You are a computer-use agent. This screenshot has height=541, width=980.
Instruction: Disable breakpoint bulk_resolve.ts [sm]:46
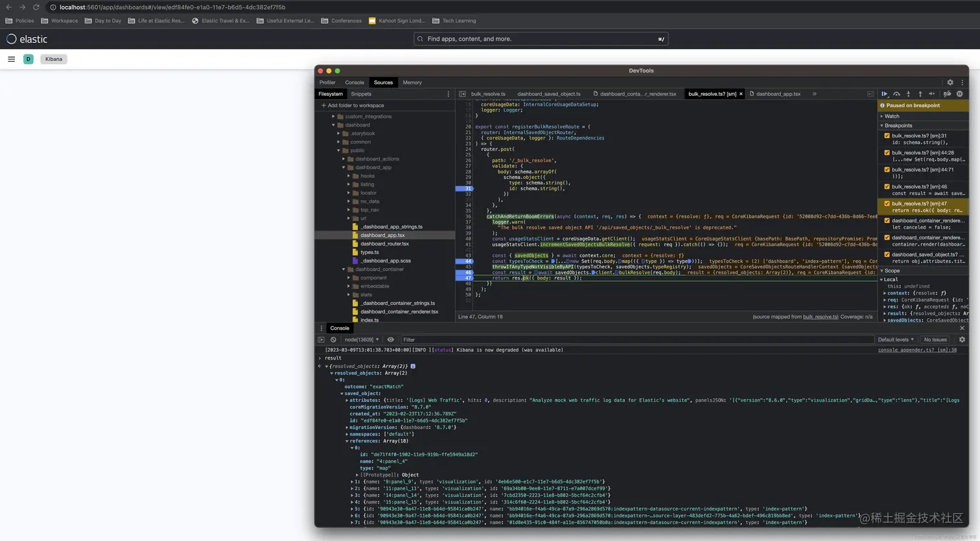pos(887,187)
